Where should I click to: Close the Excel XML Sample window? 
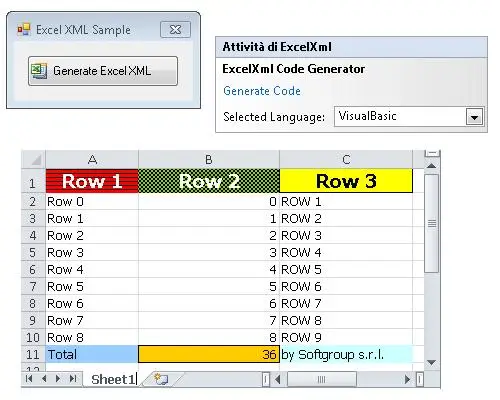point(175,30)
